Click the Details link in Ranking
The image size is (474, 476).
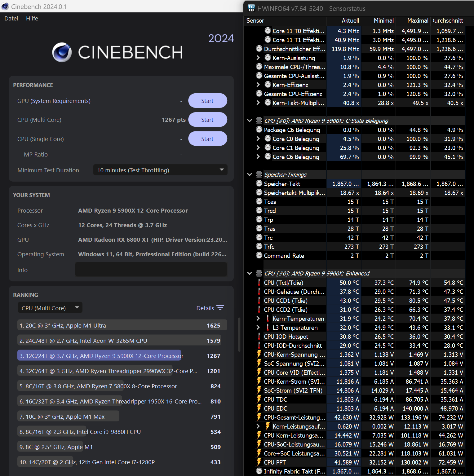click(x=205, y=308)
